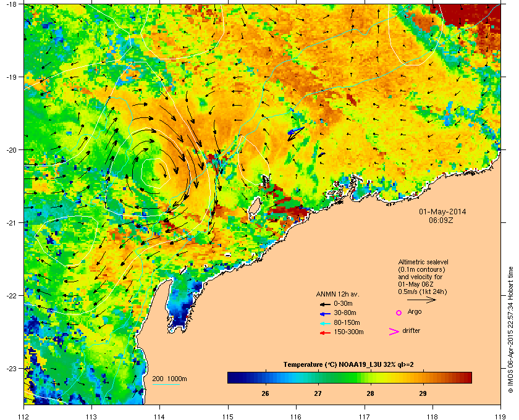Screen dimensions: 519x420
Task: Click the 115 longitude axis label
Action: point(228,416)
